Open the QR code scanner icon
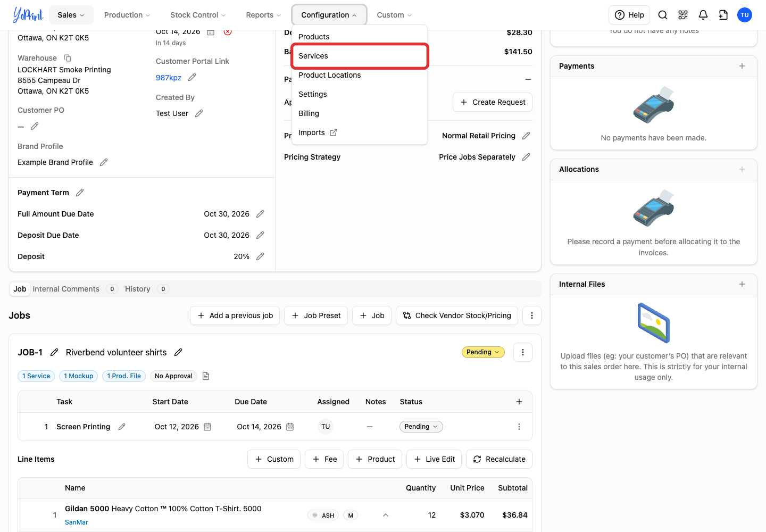Image resolution: width=766 pixels, height=532 pixels. (683, 15)
